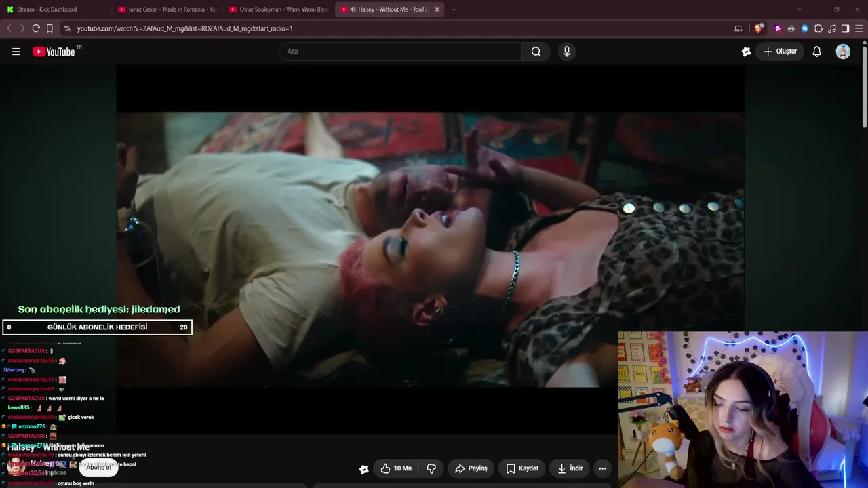Screen dimensions: 868x488
Task: Reload the current page
Action: pyautogui.click(x=36, y=28)
